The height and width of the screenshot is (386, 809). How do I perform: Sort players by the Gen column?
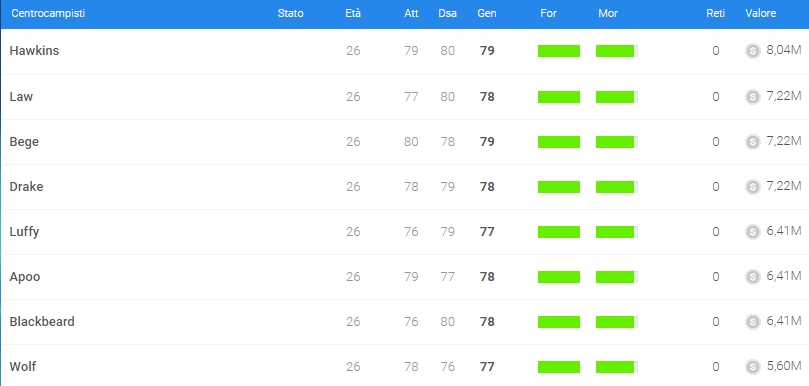click(487, 13)
